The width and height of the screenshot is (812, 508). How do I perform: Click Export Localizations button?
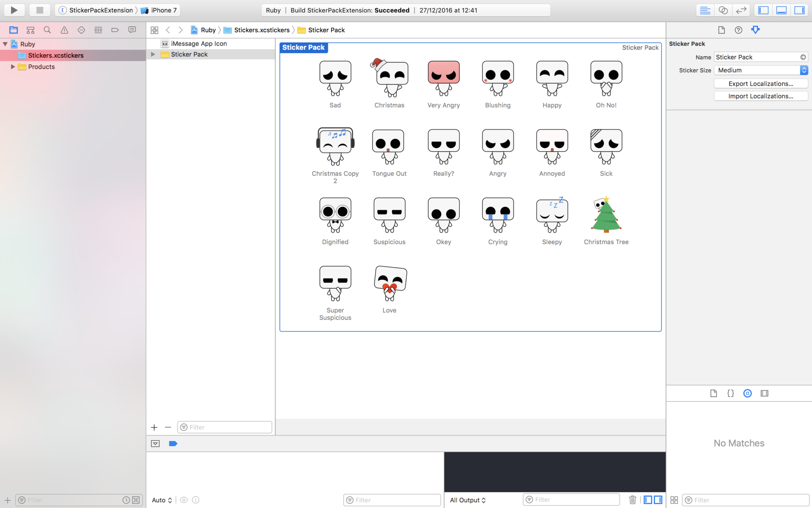coord(761,83)
